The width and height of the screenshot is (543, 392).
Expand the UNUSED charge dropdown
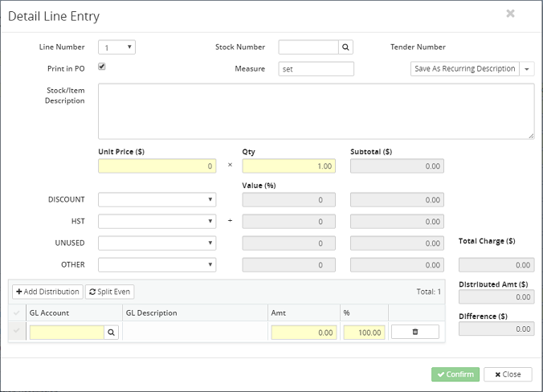point(157,243)
